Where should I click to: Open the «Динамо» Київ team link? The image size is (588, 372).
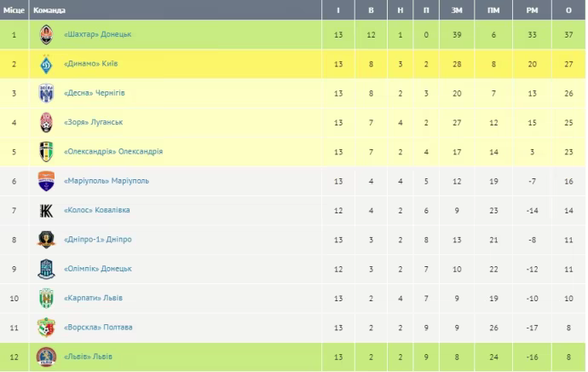tap(92, 64)
